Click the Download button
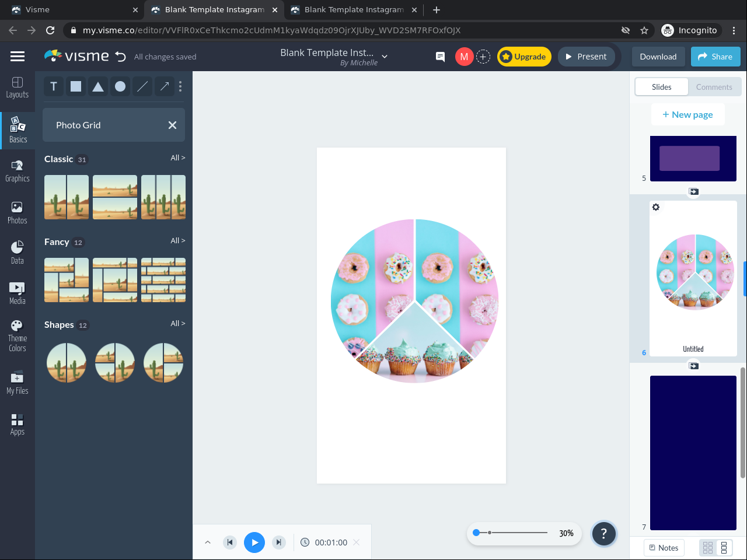This screenshot has height=560, width=747. click(658, 57)
